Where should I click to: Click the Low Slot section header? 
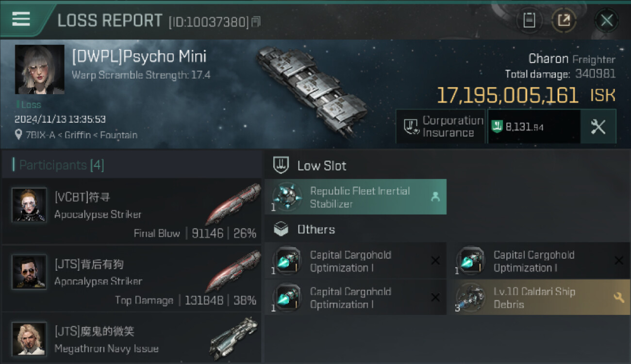tap(322, 166)
